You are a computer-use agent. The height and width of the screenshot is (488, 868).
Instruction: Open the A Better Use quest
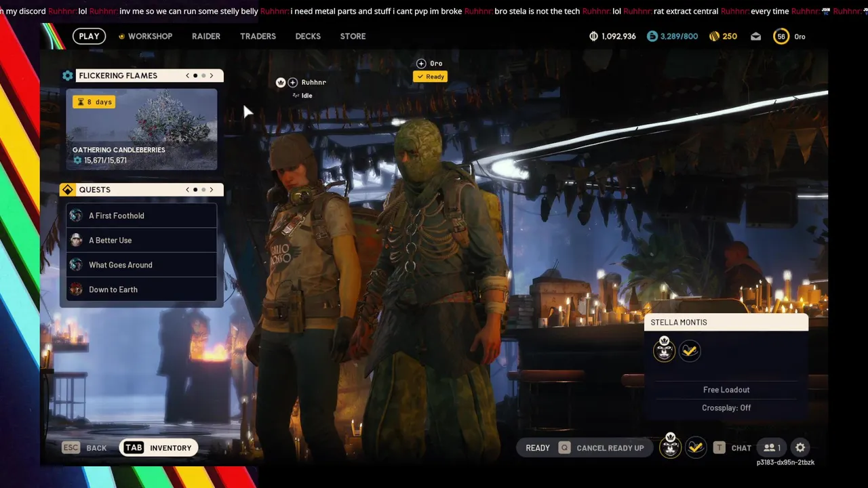point(142,240)
